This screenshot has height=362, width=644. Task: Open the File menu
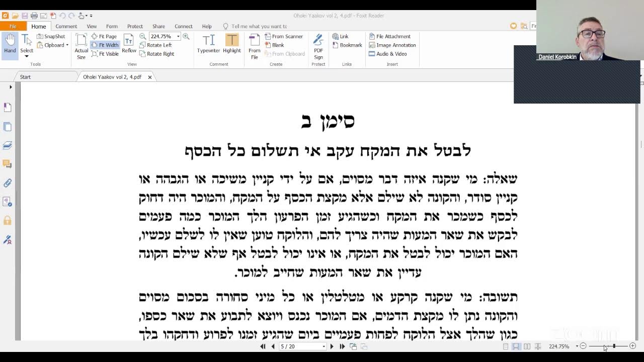13,26
